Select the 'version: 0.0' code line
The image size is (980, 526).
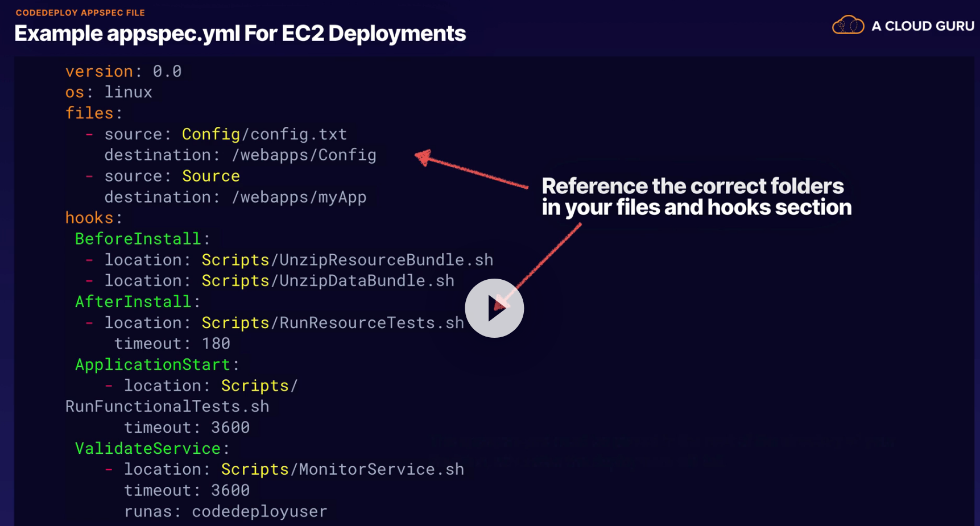(123, 72)
